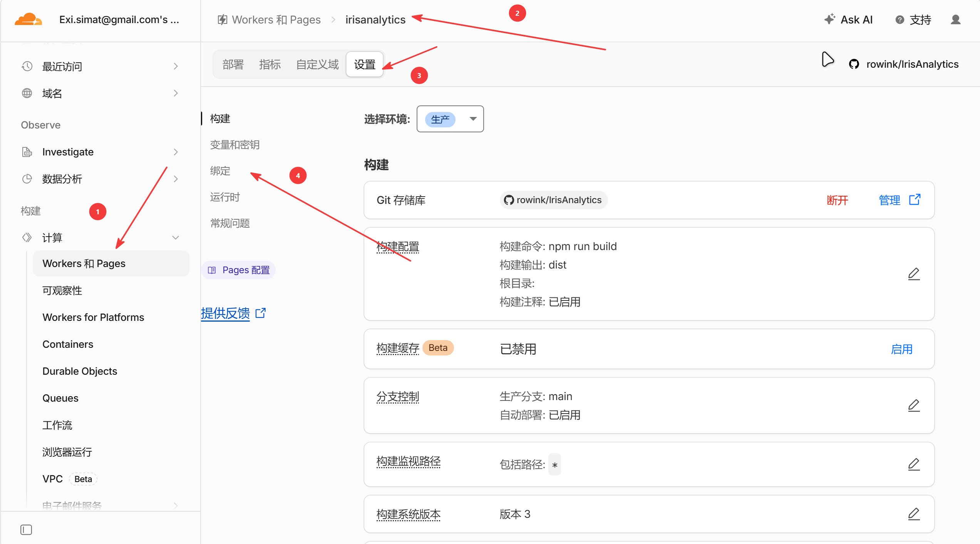
Task: Click 断开 to disconnect the repository
Action: pyautogui.click(x=838, y=200)
